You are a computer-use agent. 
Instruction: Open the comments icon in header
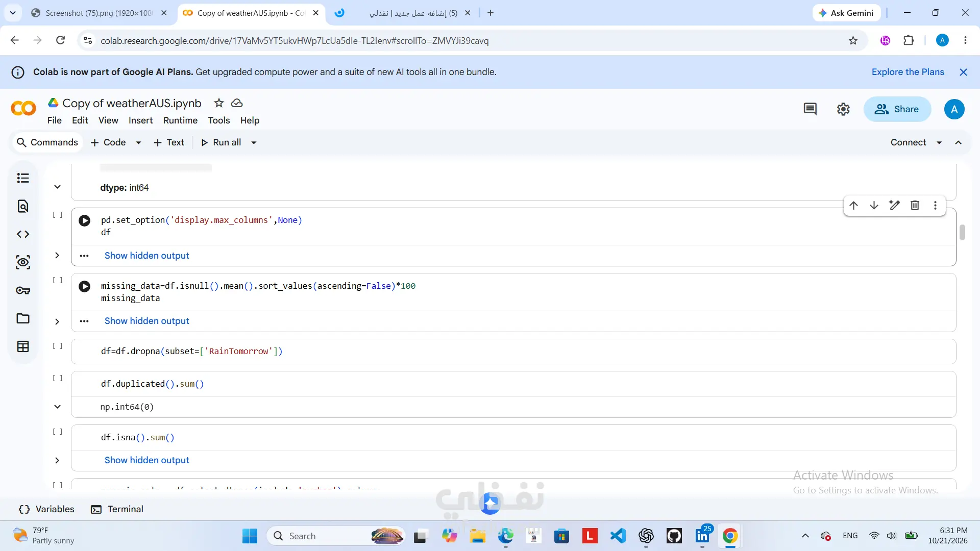[810, 109]
